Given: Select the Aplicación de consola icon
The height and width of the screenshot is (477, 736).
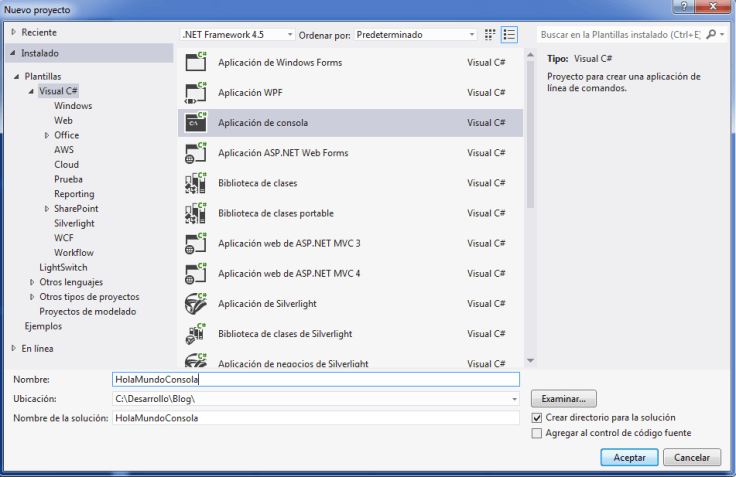Looking at the screenshot, I should point(195,123).
